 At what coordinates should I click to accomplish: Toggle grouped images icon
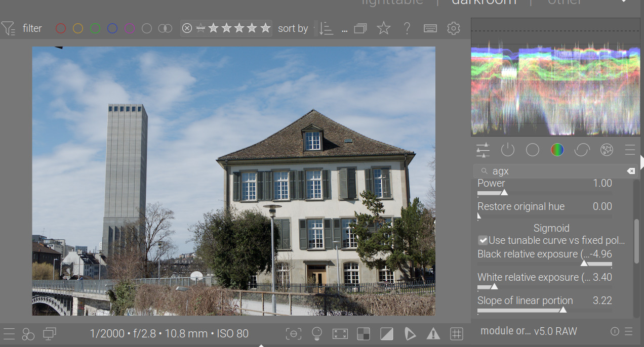click(360, 28)
